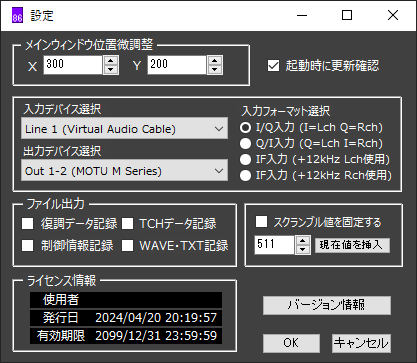Click the scramble value field showing 511
The height and width of the screenshot is (363, 417).
coord(274,245)
